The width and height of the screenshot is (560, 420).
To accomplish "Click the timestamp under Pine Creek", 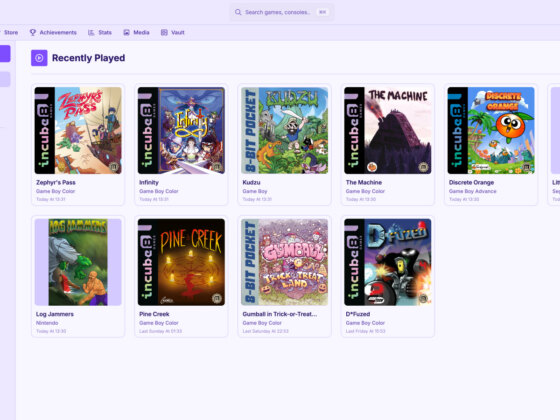I will click(160, 331).
